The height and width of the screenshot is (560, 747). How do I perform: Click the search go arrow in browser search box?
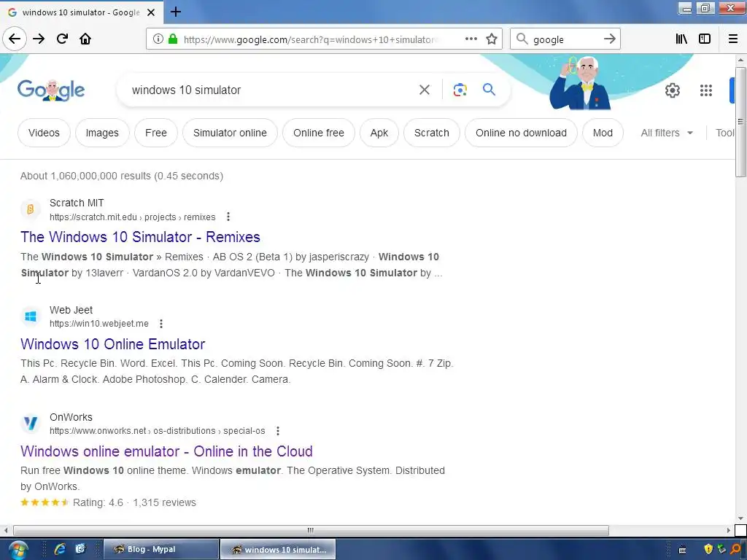coord(609,39)
